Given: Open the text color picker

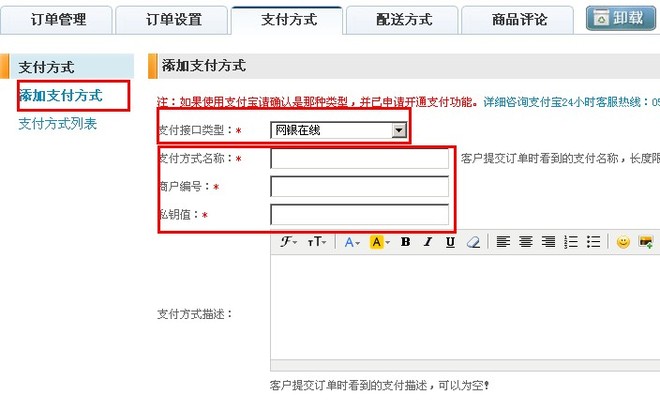Looking at the screenshot, I should click(x=352, y=242).
